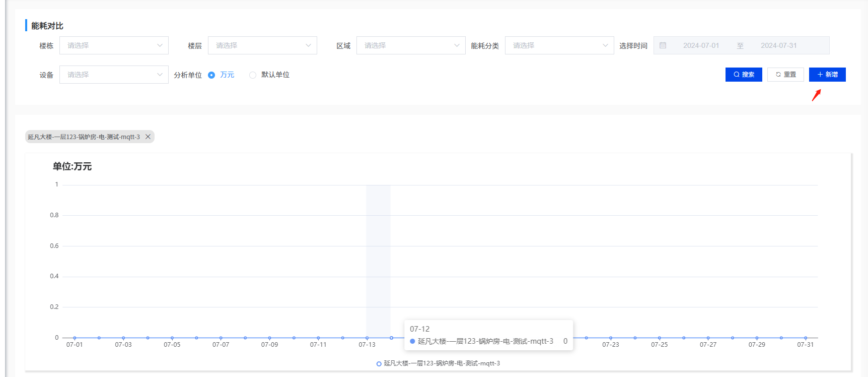Open the 能耗分类 dropdown selector
This screenshot has width=868, height=377.
click(x=559, y=45)
